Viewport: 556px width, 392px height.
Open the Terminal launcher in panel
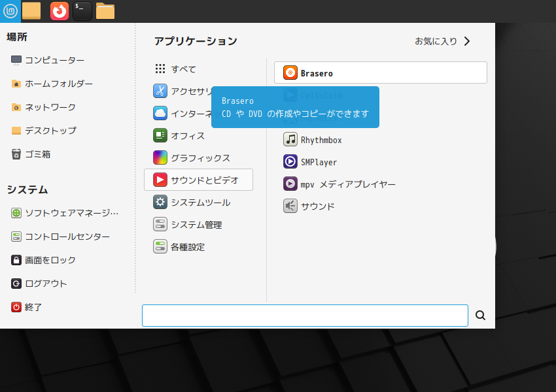point(82,11)
